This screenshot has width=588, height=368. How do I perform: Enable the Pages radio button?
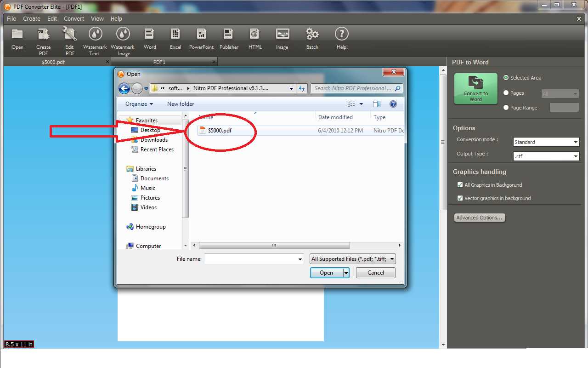click(x=506, y=92)
